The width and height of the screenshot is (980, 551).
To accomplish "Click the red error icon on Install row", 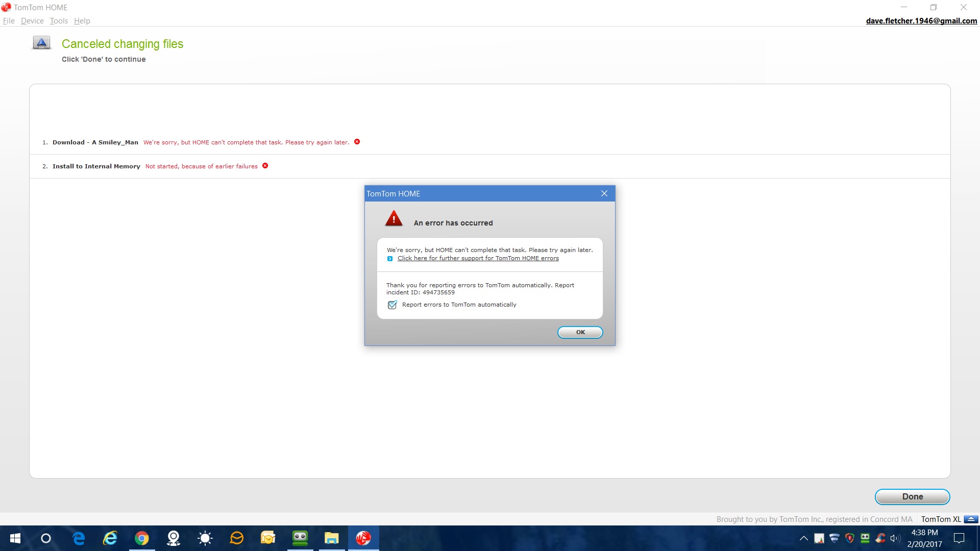I will 265,166.
